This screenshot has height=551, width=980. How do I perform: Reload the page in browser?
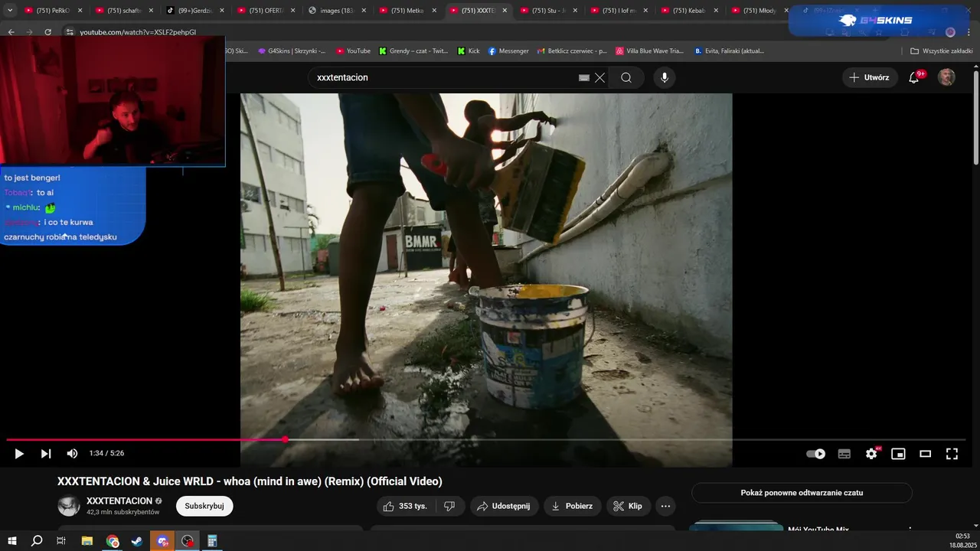coord(47,32)
